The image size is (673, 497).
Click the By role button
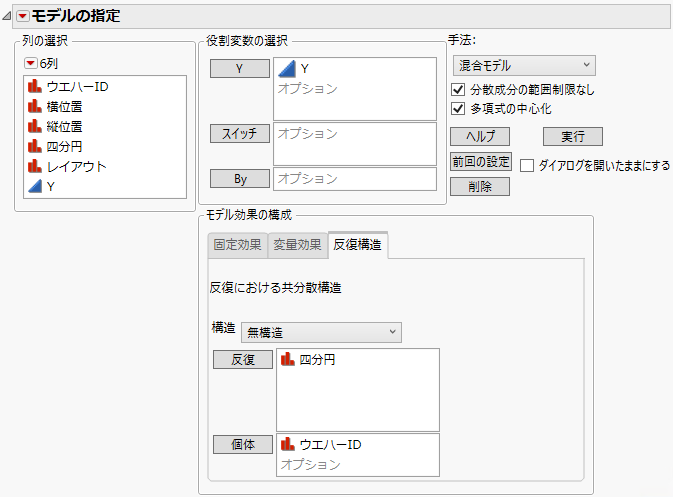239,179
